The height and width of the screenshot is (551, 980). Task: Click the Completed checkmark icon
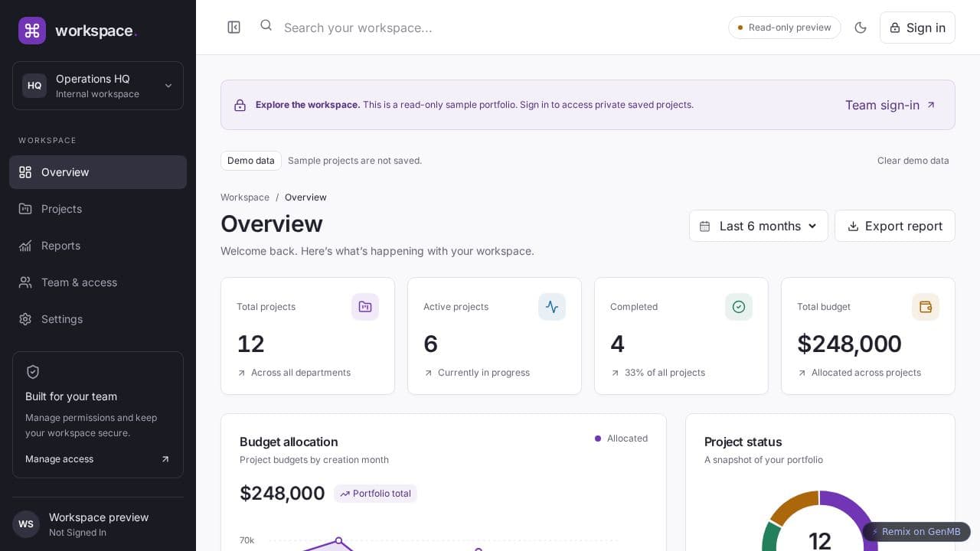[x=739, y=307]
